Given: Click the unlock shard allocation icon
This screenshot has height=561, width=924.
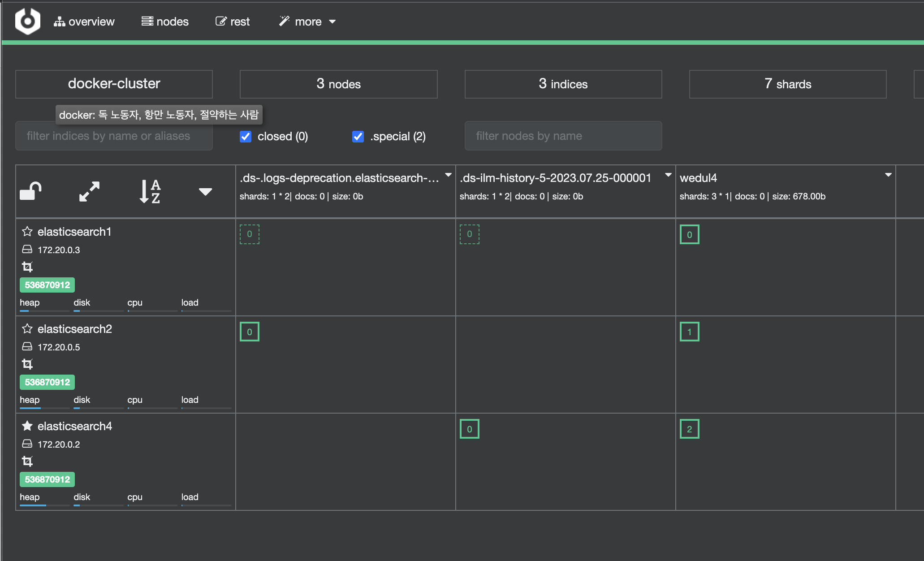Looking at the screenshot, I should pos(30,191).
